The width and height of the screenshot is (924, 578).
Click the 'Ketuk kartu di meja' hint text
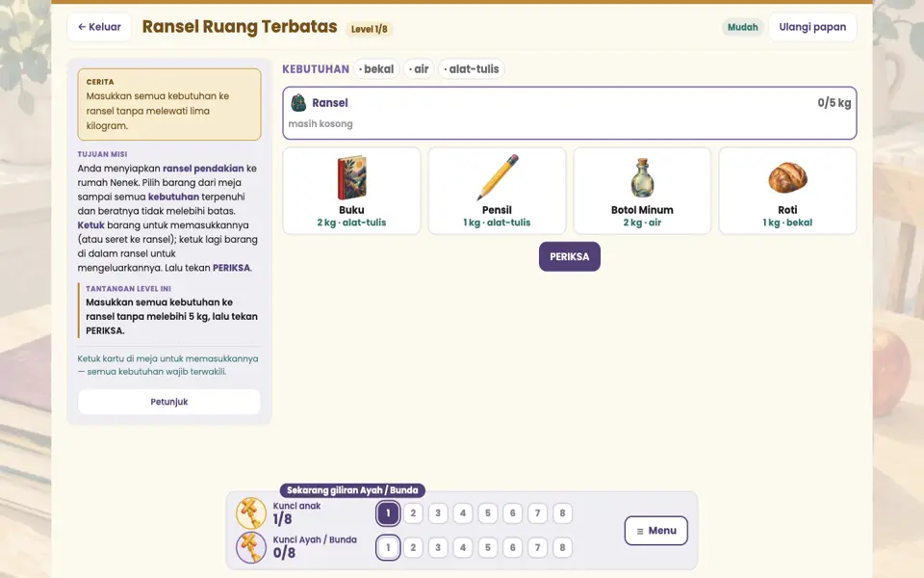(167, 365)
